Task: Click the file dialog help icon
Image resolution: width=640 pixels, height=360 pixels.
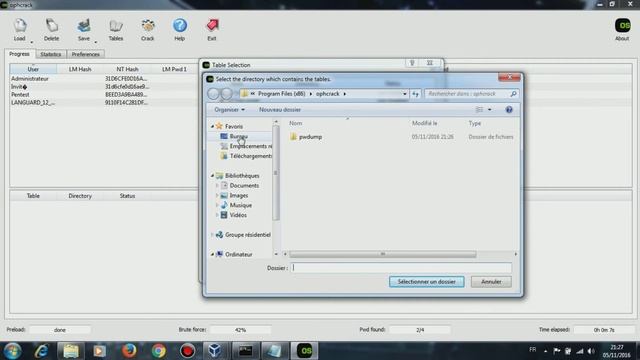Action: (x=509, y=109)
